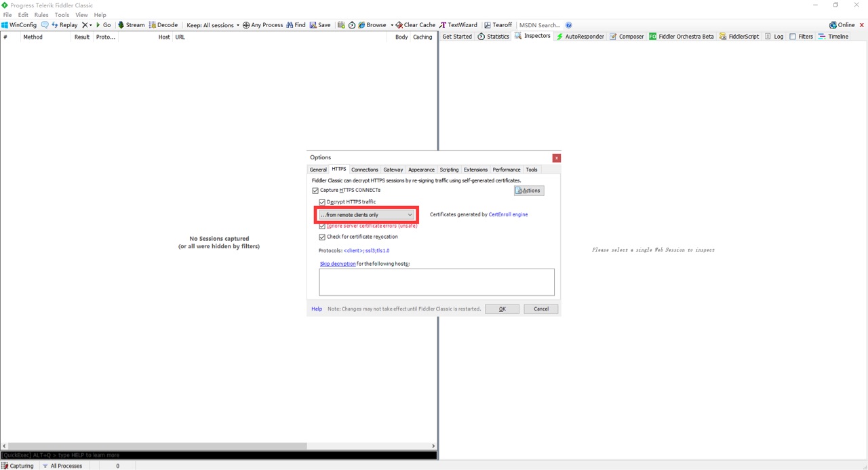Save sessions using the toolbar Save button
The width and height of the screenshot is (868, 470).
(320, 25)
